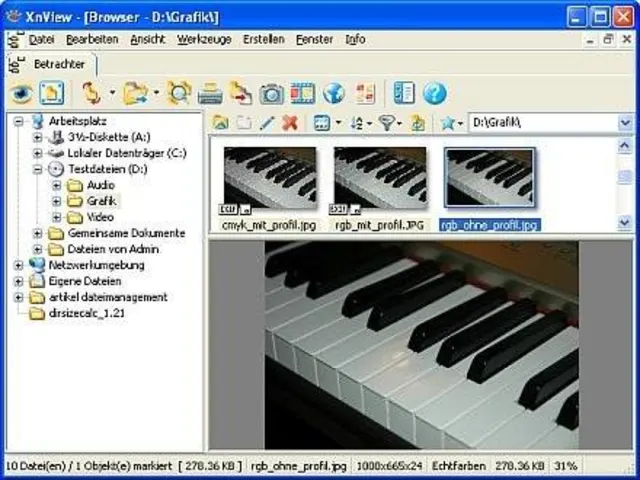Click the camera capture icon
This screenshot has height=480, width=640.
click(x=272, y=94)
